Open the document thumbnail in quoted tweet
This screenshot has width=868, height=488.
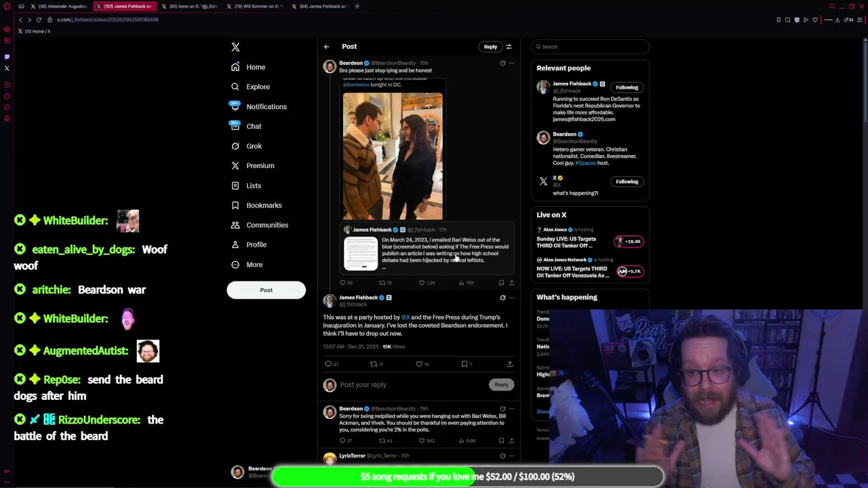(361, 253)
